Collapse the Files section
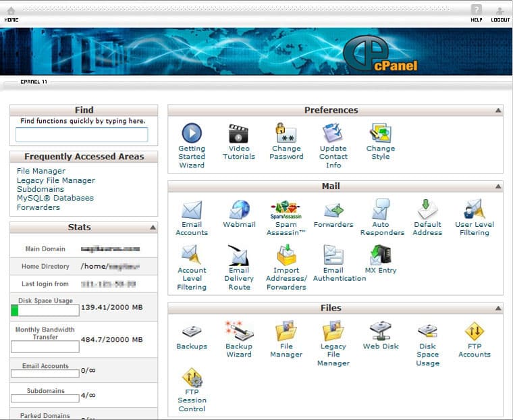This screenshot has width=513, height=420. pyautogui.click(x=498, y=308)
